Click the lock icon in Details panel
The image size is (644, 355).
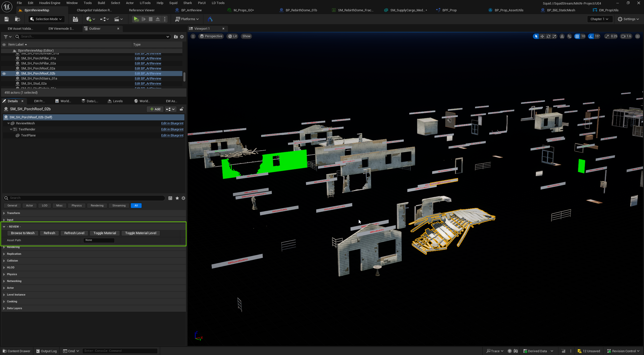pos(181,109)
